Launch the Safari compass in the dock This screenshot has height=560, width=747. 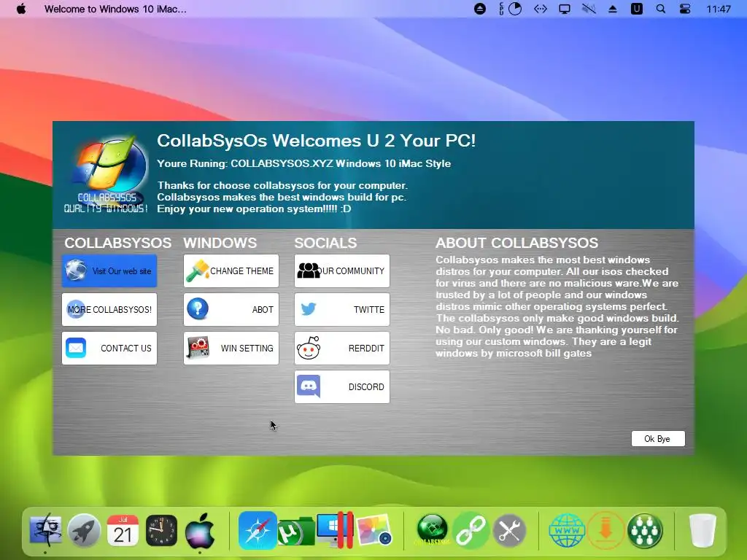pos(258,530)
